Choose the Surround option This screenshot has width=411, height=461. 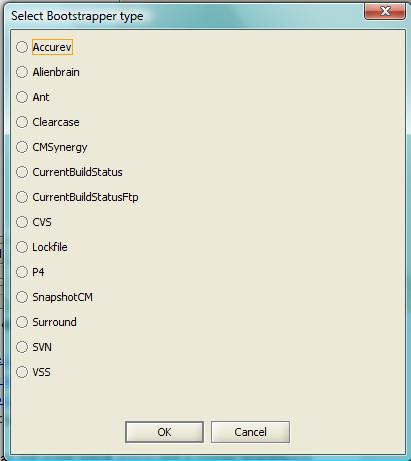pos(22,322)
